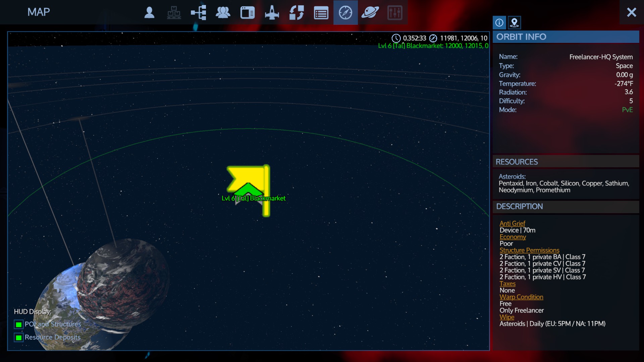
Task: Select the orbit info tab icon
Action: coord(499,22)
